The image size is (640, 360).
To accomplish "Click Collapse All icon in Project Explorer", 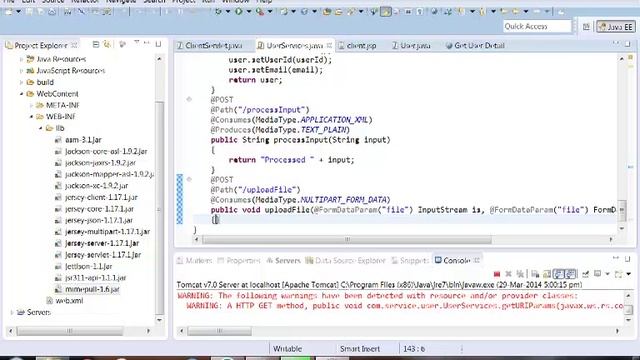I will coord(96,44).
